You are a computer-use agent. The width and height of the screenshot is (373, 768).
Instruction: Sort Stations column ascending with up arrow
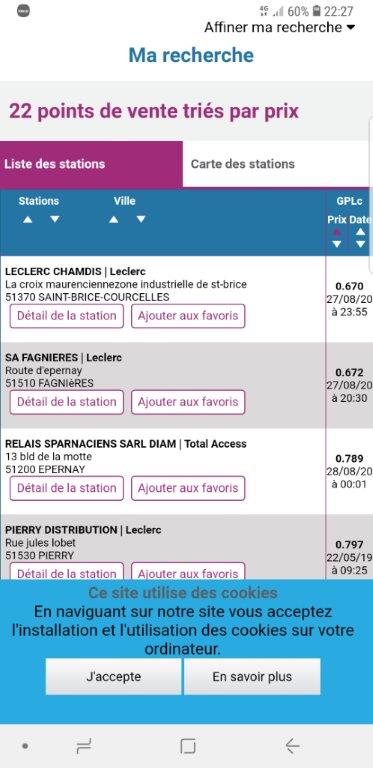click(28, 219)
